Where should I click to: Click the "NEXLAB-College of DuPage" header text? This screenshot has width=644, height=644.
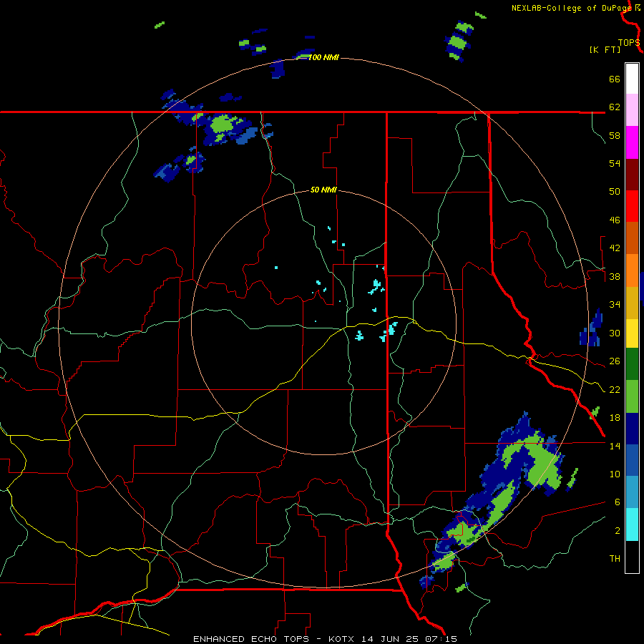pyautogui.click(x=572, y=8)
